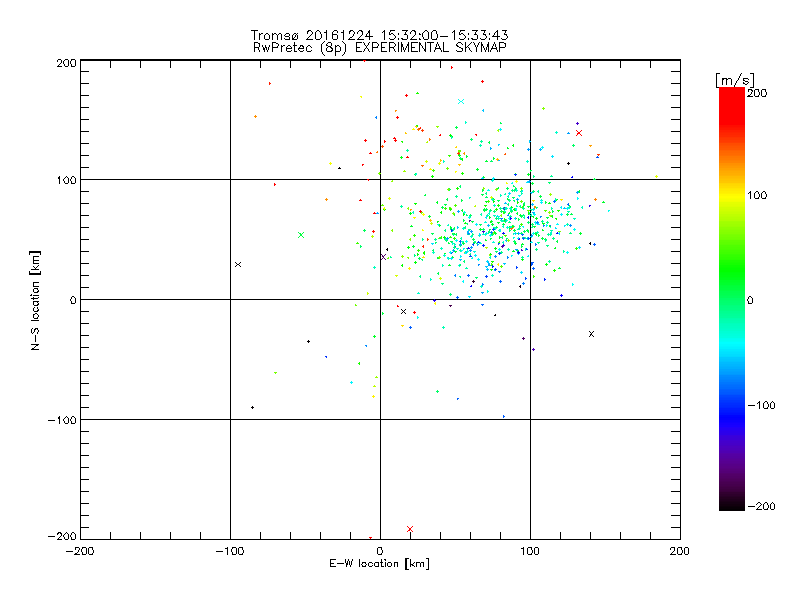Click the green X marker left of center
800x600 pixels.
click(301, 235)
